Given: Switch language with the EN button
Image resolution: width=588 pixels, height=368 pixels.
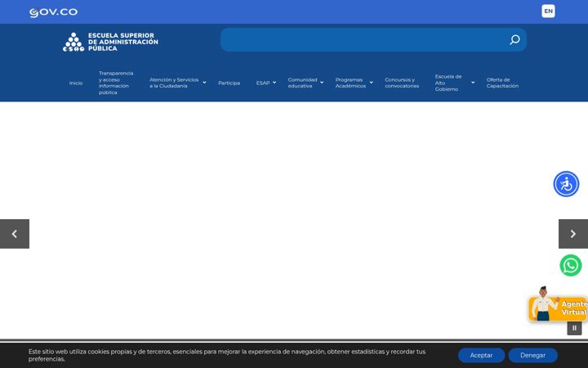Looking at the screenshot, I should pos(548,11).
